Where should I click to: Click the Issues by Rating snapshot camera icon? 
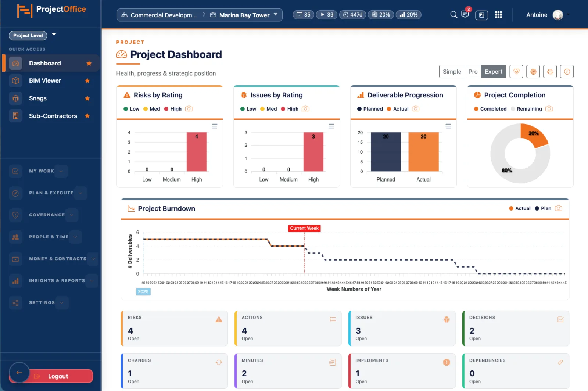click(306, 109)
